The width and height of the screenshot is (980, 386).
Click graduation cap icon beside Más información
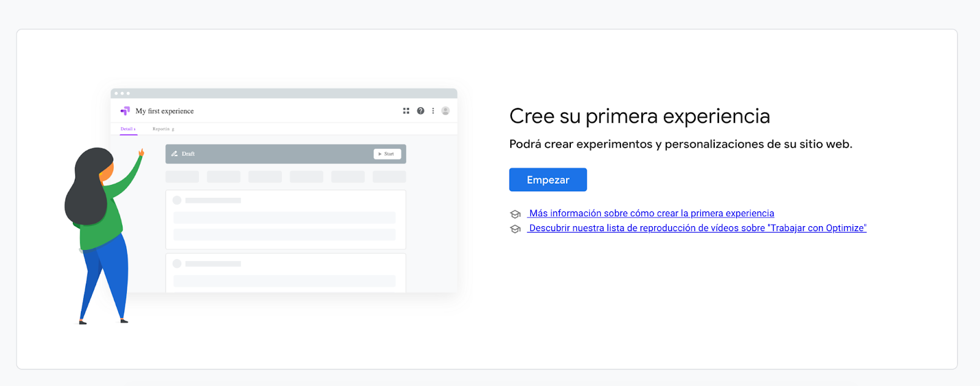pos(515,214)
